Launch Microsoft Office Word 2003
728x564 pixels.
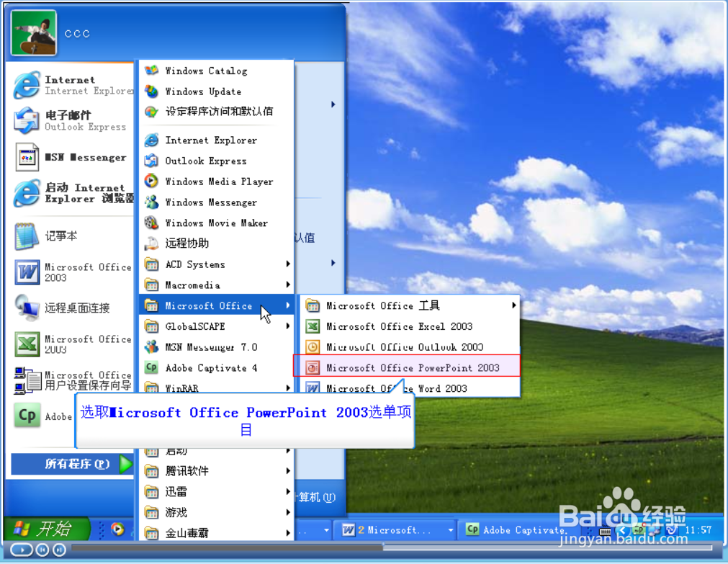pyautogui.click(x=410, y=388)
